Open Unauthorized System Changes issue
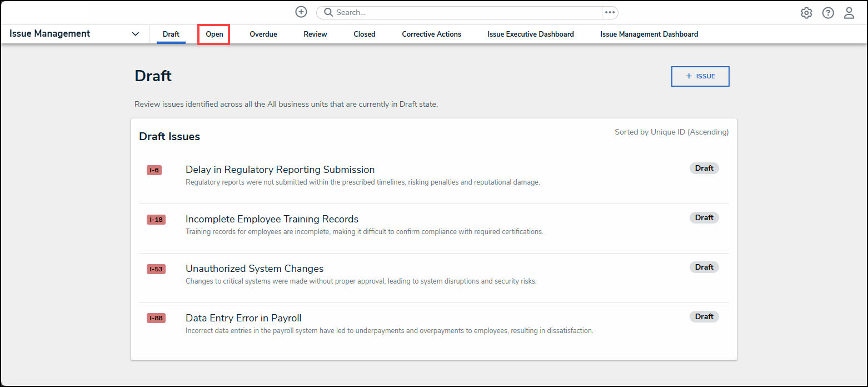The image size is (868, 387). [x=255, y=269]
